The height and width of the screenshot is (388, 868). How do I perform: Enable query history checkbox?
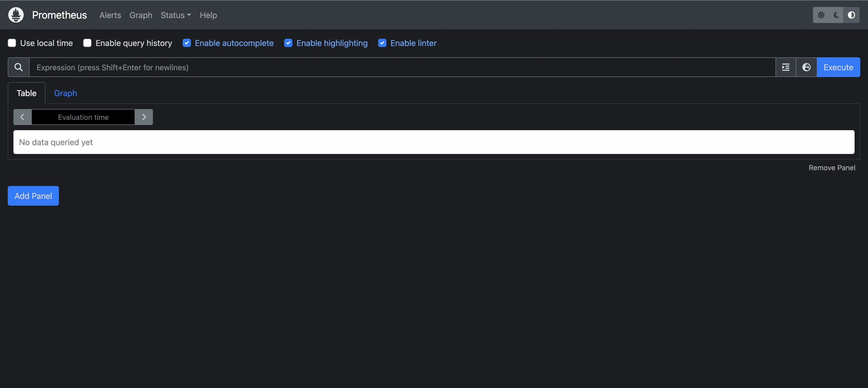pos(87,43)
